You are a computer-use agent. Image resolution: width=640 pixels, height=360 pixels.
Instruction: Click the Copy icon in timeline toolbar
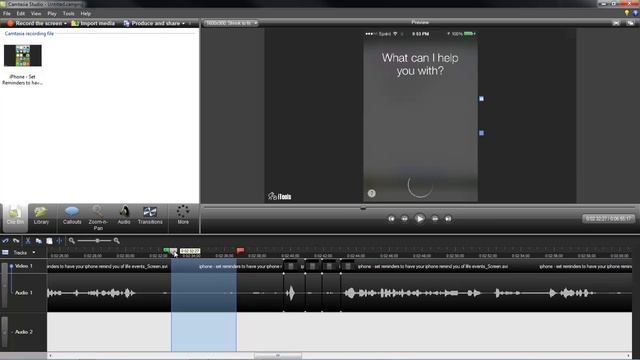38,241
